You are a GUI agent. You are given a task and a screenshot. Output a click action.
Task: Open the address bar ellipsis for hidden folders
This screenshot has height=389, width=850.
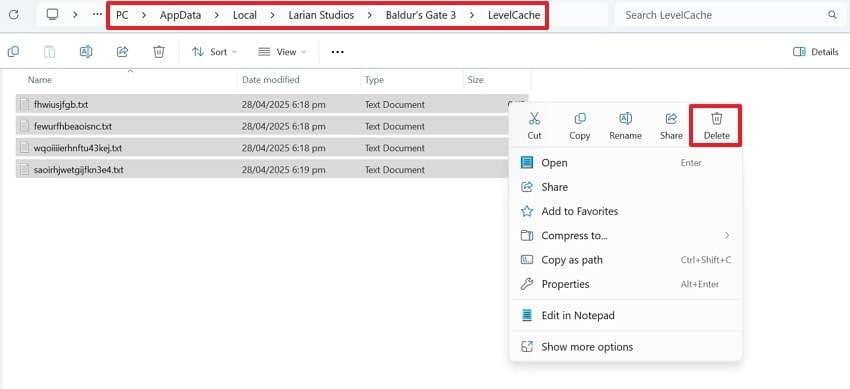(x=97, y=15)
